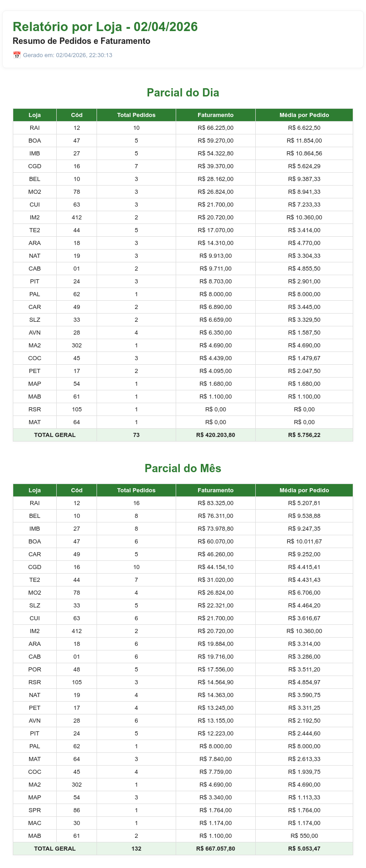Click BEL faturamento R$ 76.311,00 cell
Screen dimensions: 366x868
click(x=215, y=516)
